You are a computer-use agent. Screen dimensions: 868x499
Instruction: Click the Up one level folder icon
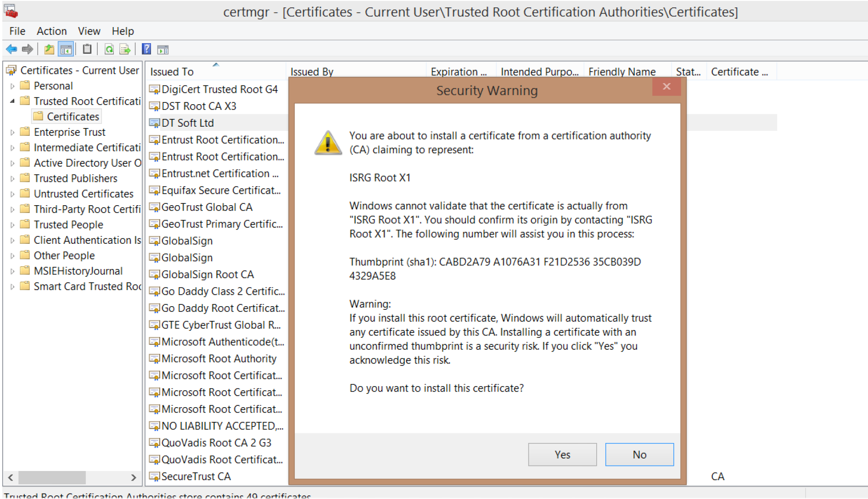click(49, 49)
